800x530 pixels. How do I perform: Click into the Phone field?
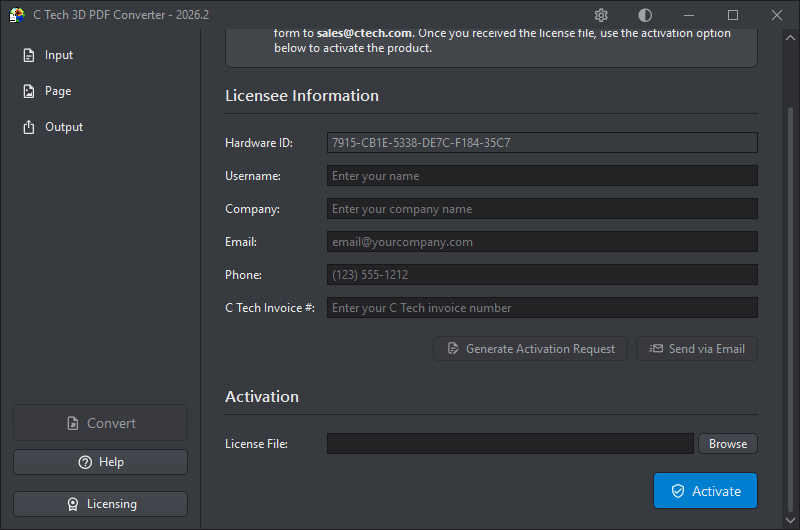(x=542, y=274)
